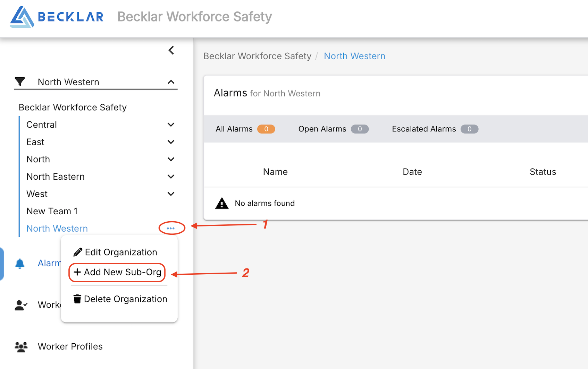This screenshot has height=369, width=588.
Task: Select Becklar Workforce Safety root organization
Action: (73, 107)
